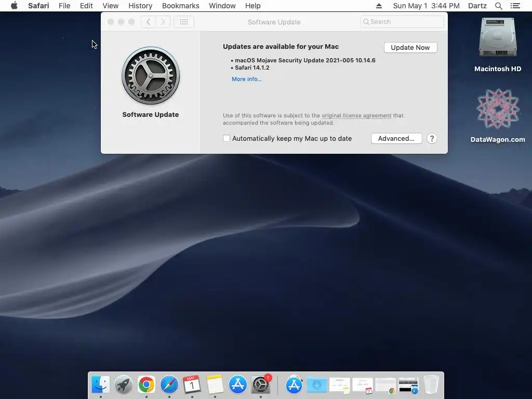Click the Dartz user menu

[x=477, y=6]
